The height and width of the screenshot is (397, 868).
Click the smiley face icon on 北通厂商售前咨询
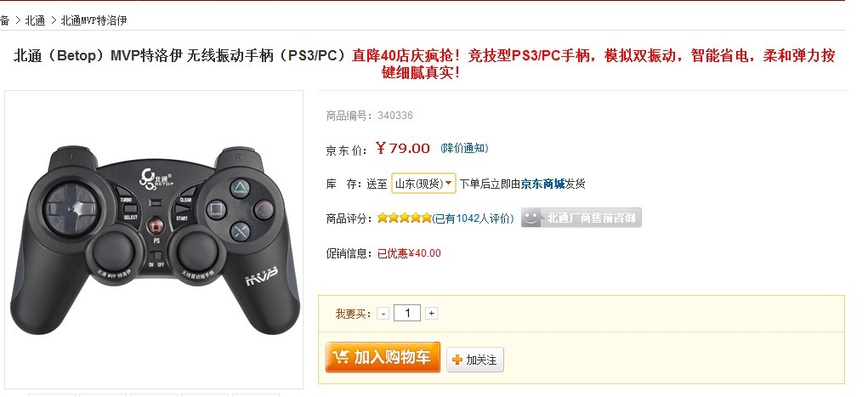pos(531,218)
